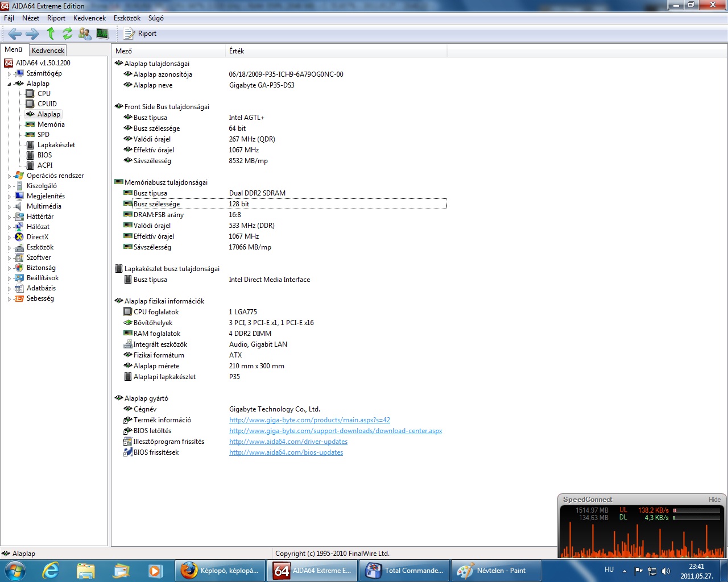Switch to Firefox Képlopó taskbar window
728x582 pixels.
coord(220,571)
